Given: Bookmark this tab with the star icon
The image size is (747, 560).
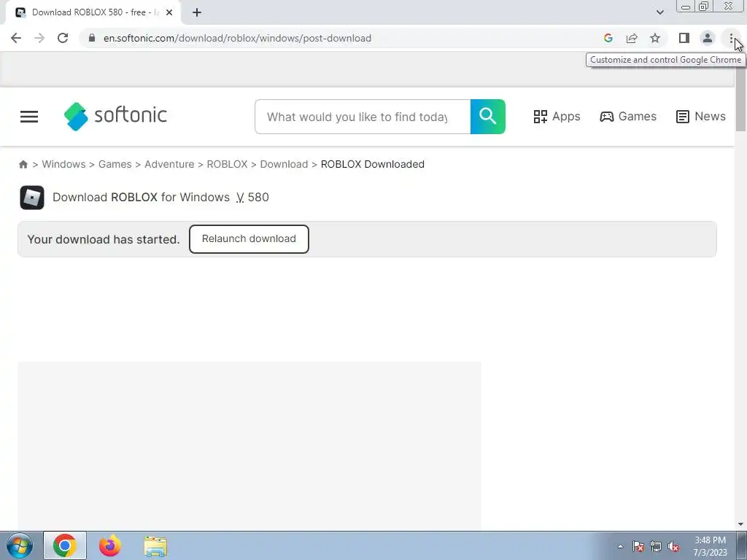Looking at the screenshot, I should tap(655, 38).
